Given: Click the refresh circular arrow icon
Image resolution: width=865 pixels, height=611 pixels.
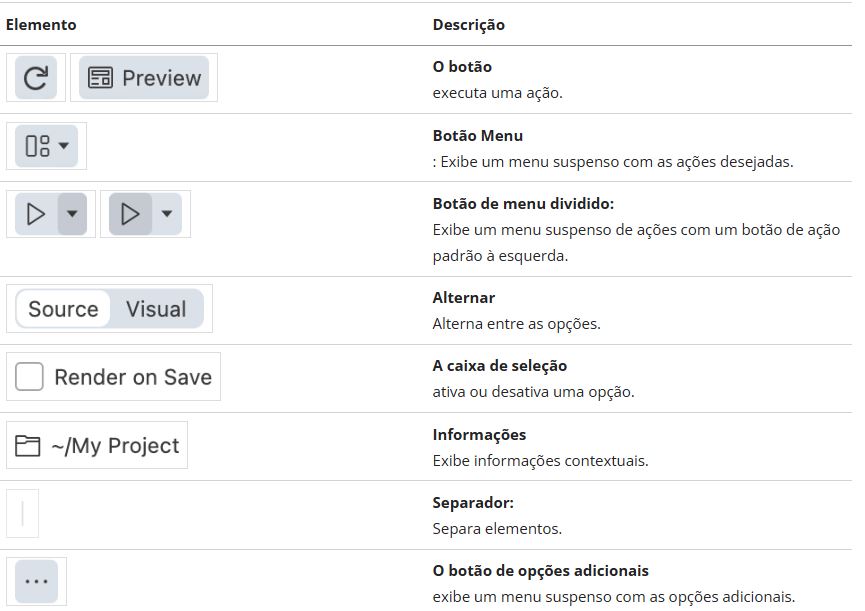Looking at the screenshot, I should pyautogui.click(x=36, y=78).
